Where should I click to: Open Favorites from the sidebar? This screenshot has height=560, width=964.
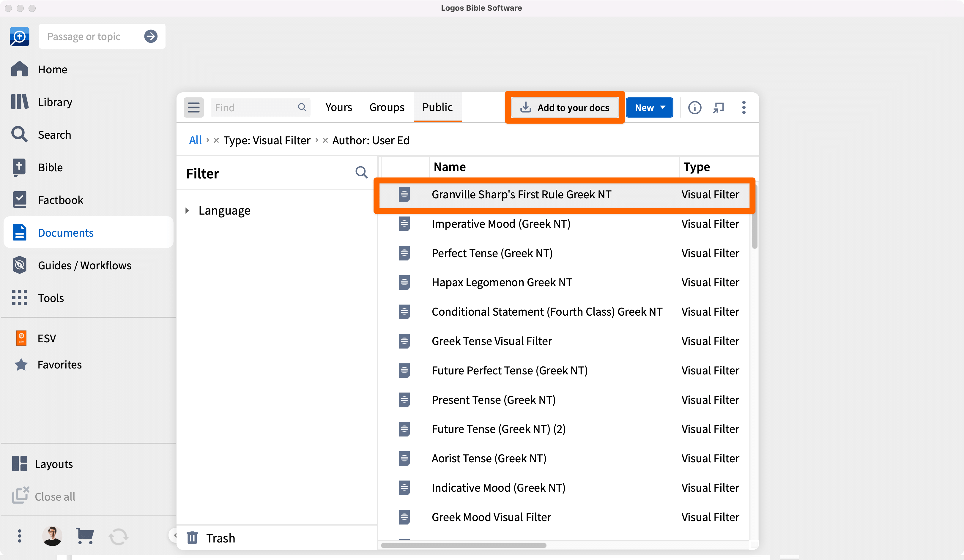click(59, 364)
